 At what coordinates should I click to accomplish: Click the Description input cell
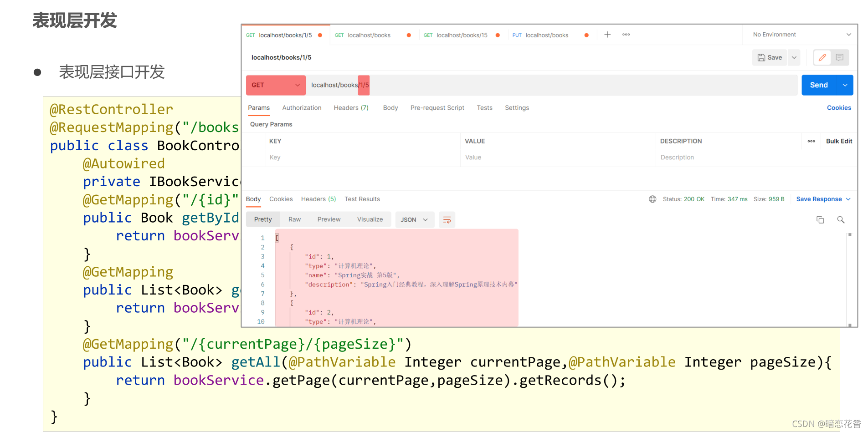[756, 158]
